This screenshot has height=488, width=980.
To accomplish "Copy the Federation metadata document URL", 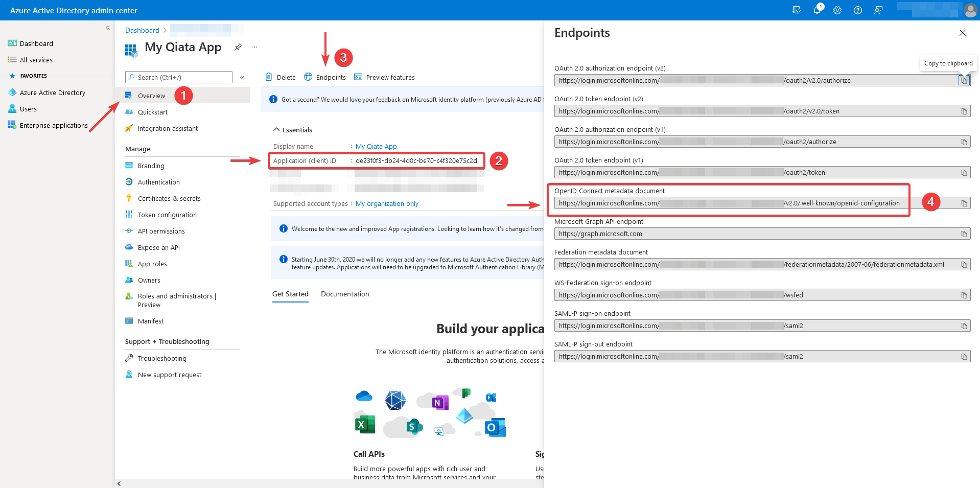I will pos(965,264).
